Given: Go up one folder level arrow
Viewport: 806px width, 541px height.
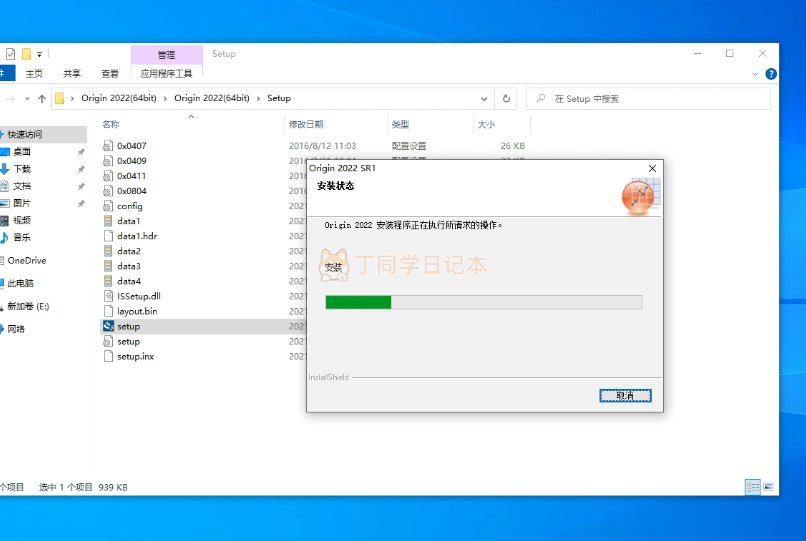Looking at the screenshot, I should (x=42, y=99).
